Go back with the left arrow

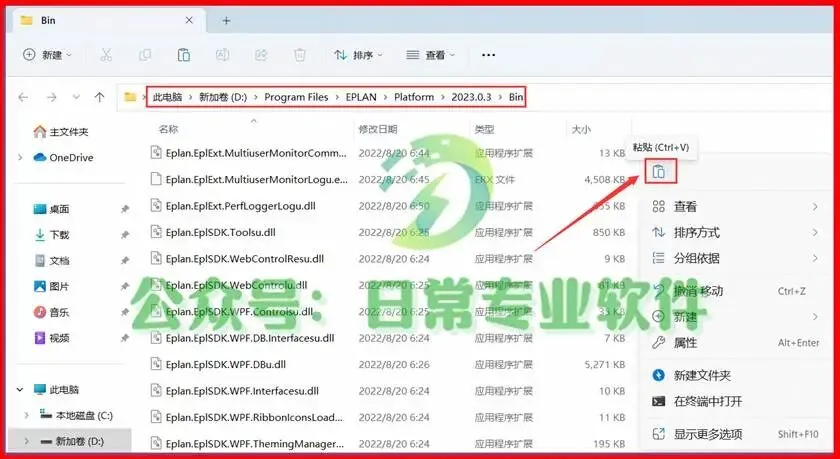23,97
